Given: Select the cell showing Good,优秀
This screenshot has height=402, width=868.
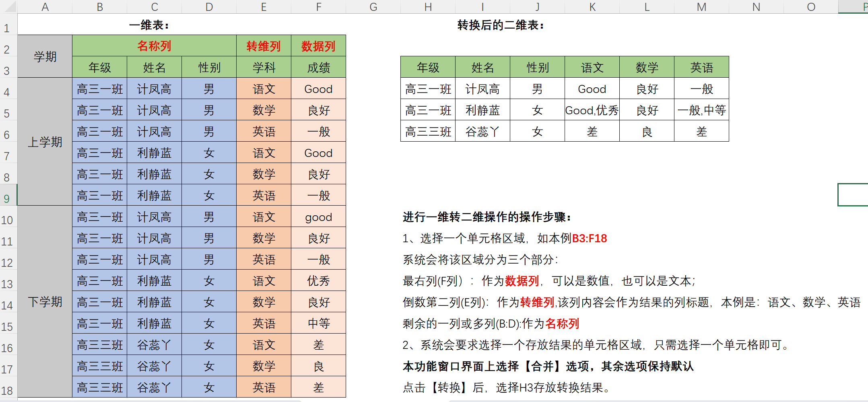Looking at the screenshot, I should click(x=592, y=110).
